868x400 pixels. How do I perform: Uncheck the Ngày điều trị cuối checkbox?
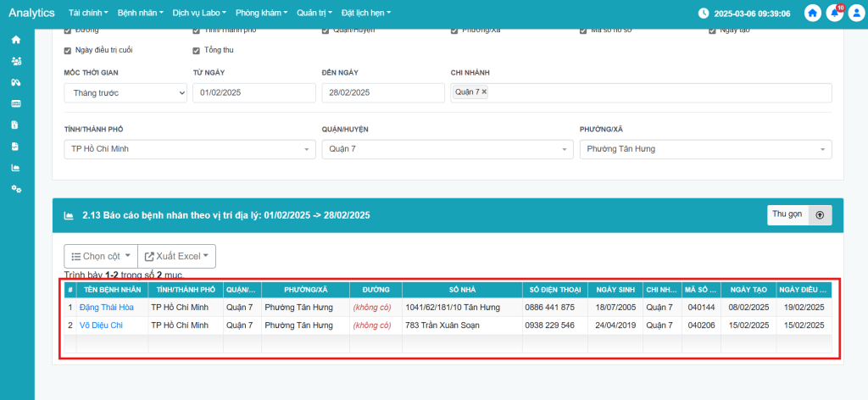coord(68,50)
